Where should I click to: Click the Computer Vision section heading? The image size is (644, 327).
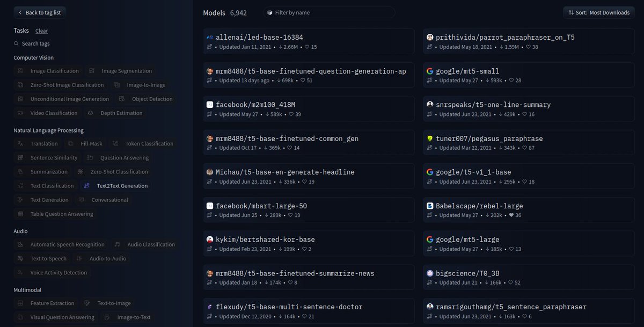click(x=34, y=57)
